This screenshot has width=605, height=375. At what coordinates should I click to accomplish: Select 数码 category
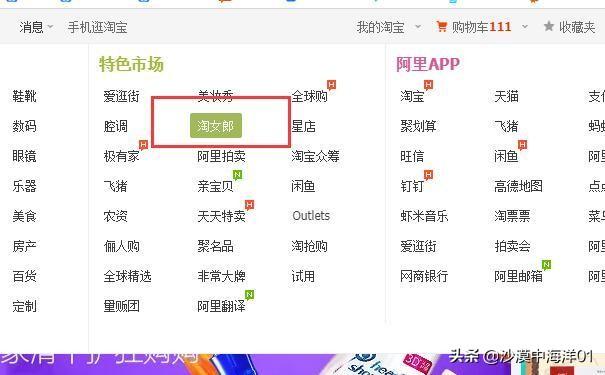click(24, 126)
